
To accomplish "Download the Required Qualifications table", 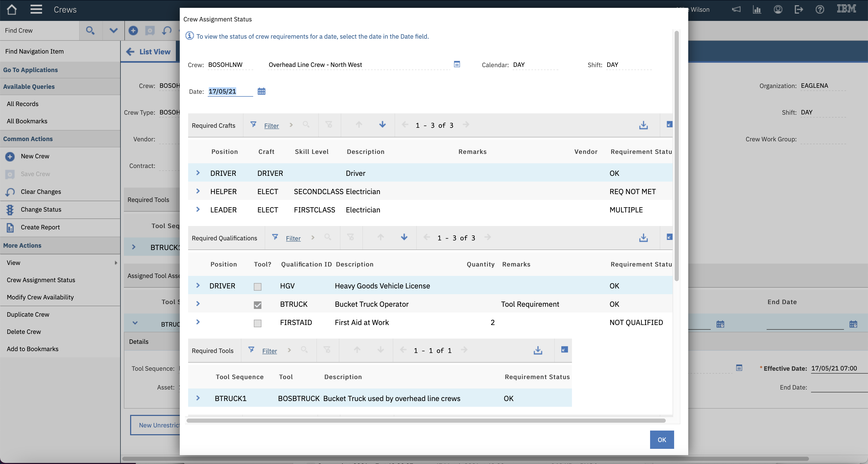I will click(x=643, y=238).
